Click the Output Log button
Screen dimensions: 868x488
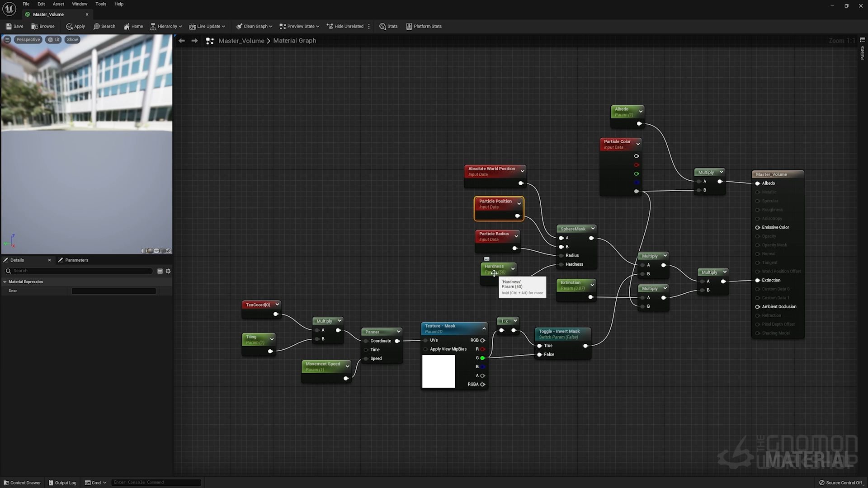point(62,483)
